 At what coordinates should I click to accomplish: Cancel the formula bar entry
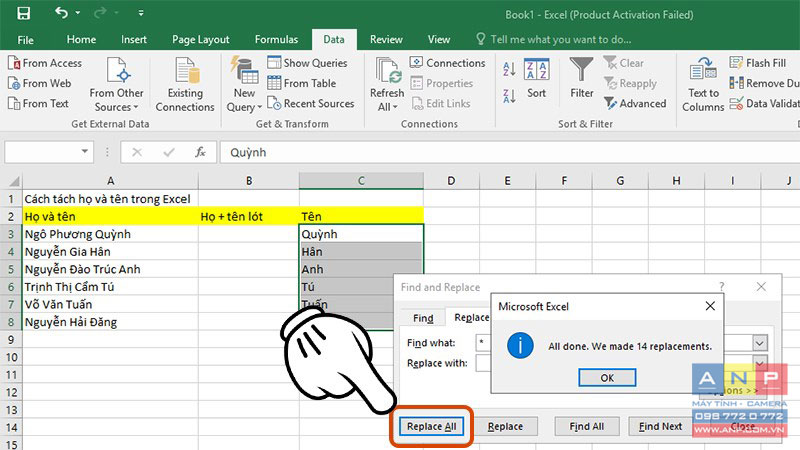[137, 152]
